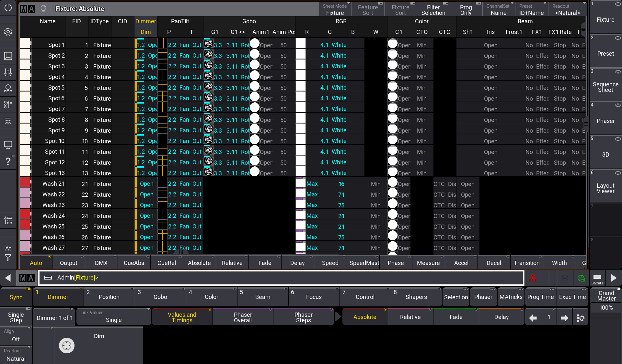The height and width of the screenshot is (364, 622).
Task: Click the highlight lightbulb icon in title bar
Action: 43,9
